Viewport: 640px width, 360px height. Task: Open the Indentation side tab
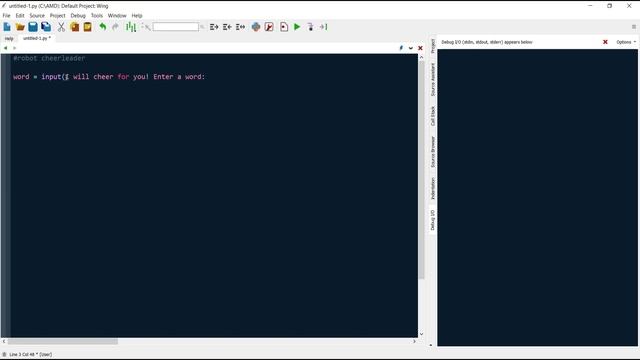point(433,189)
